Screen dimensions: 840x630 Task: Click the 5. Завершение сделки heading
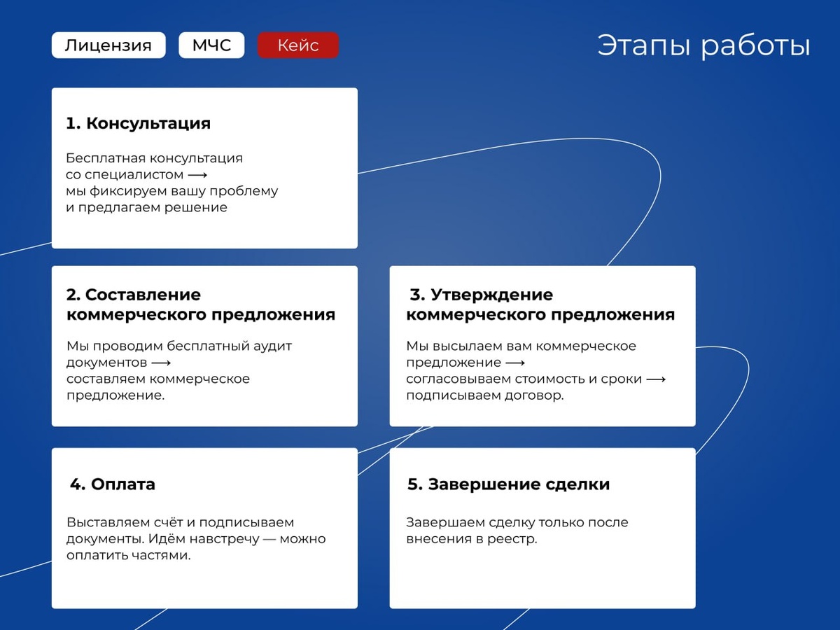[x=508, y=484]
